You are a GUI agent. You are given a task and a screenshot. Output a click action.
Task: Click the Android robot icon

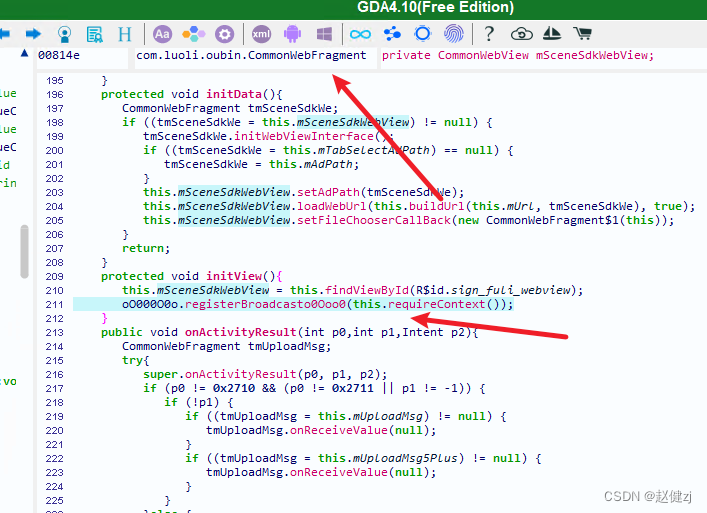point(293,34)
